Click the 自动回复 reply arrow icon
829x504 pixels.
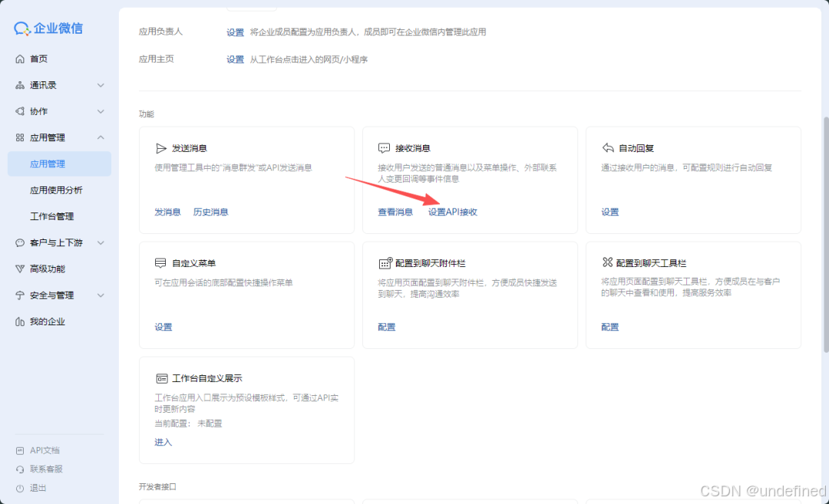tap(608, 148)
